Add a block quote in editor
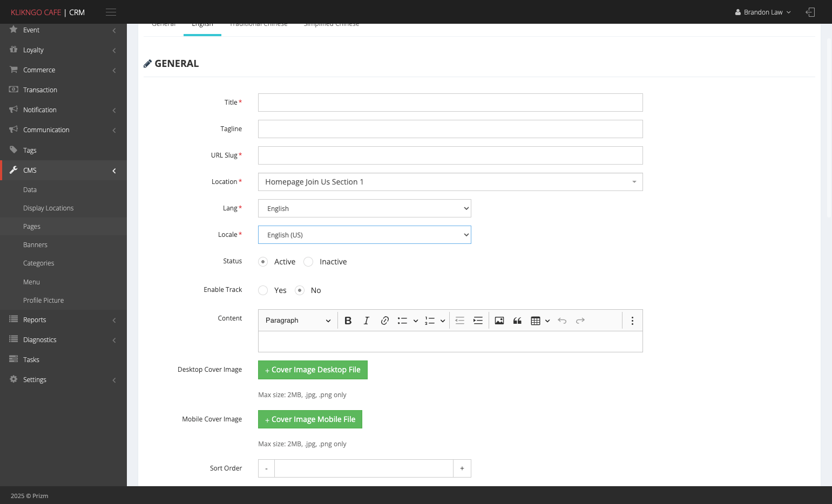This screenshot has height=504, width=832. (x=517, y=321)
